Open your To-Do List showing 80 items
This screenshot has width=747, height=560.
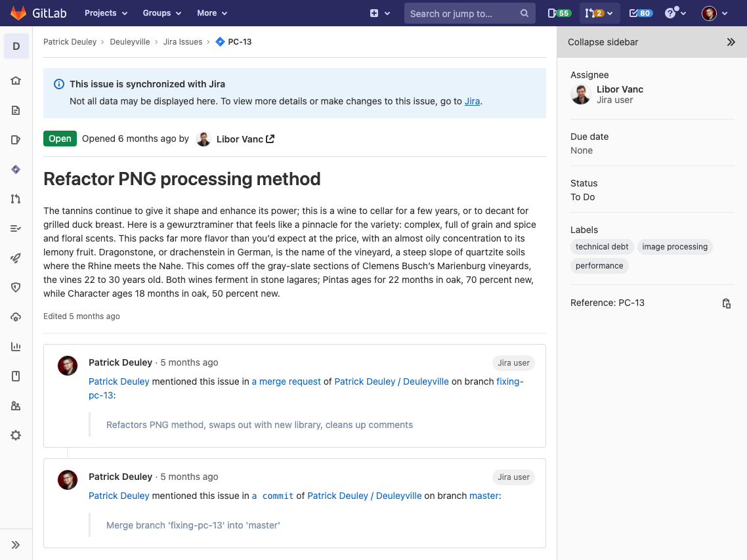640,12
